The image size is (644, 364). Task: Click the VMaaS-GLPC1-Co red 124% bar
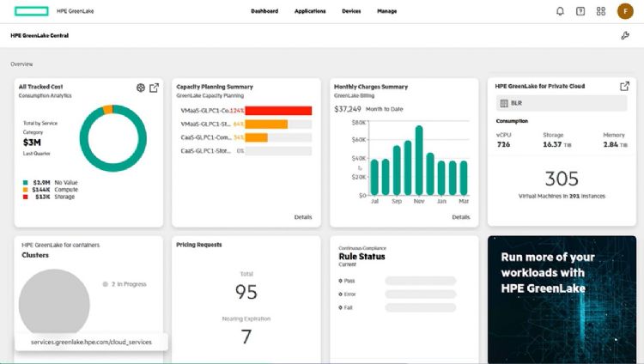tap(278, 111)
